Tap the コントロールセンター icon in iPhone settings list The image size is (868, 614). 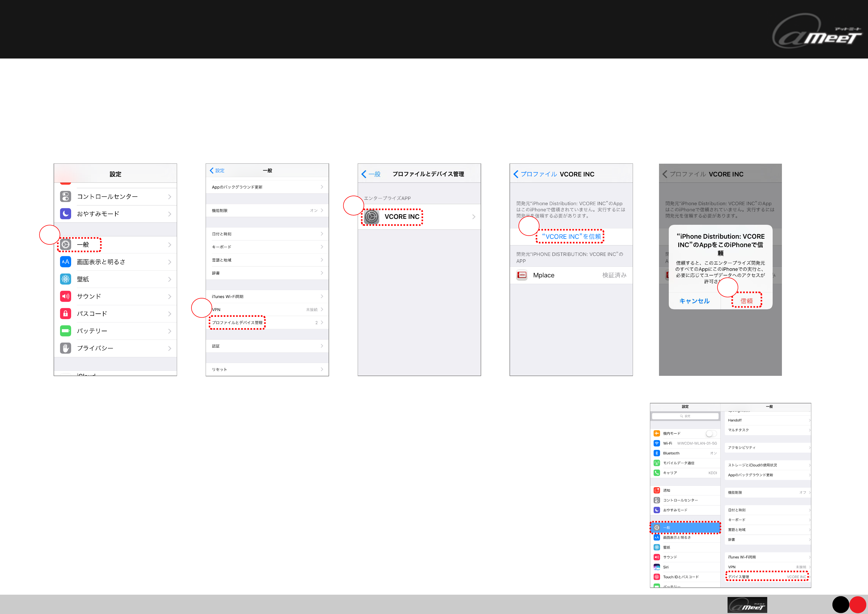(65, 197)
